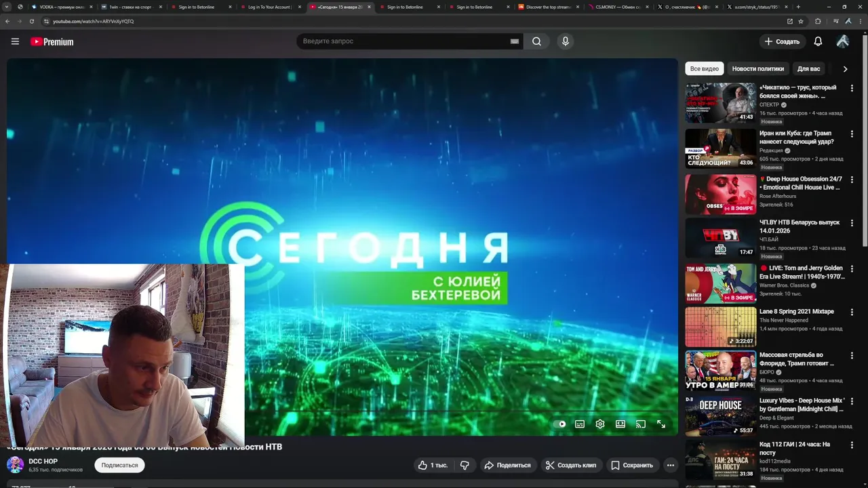Open options menu for Lane 8 Spring 2021 Mixtape
The width and height of the screenshot is (868, 488).
(852, 312)
